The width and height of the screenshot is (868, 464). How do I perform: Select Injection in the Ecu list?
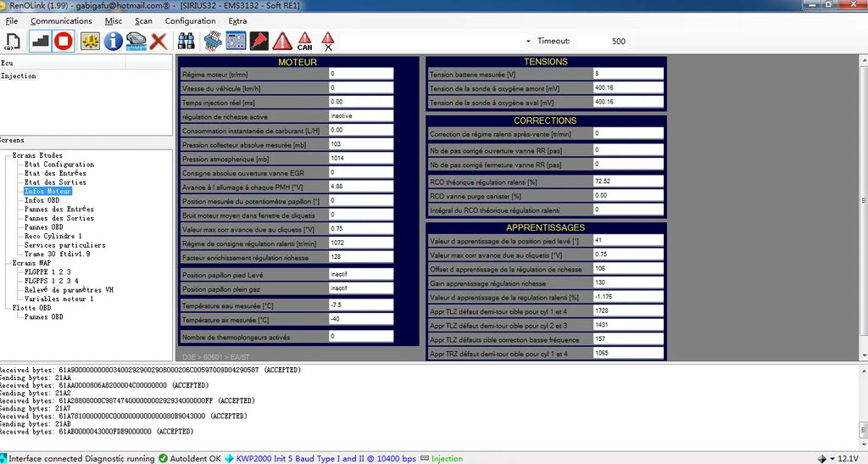pos(19,75)
